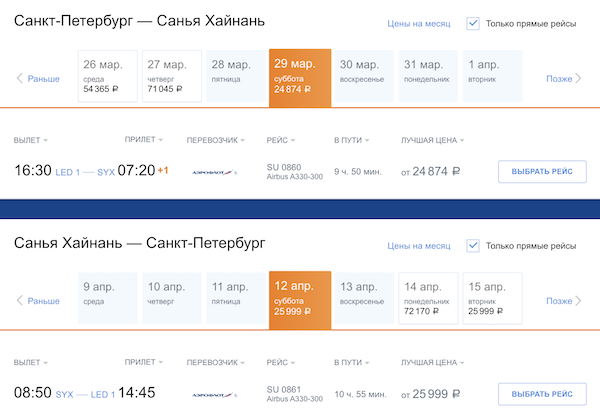Click the Aeroflot logo on return flight
Screen dimensions: 600x420
coord(215,394)
